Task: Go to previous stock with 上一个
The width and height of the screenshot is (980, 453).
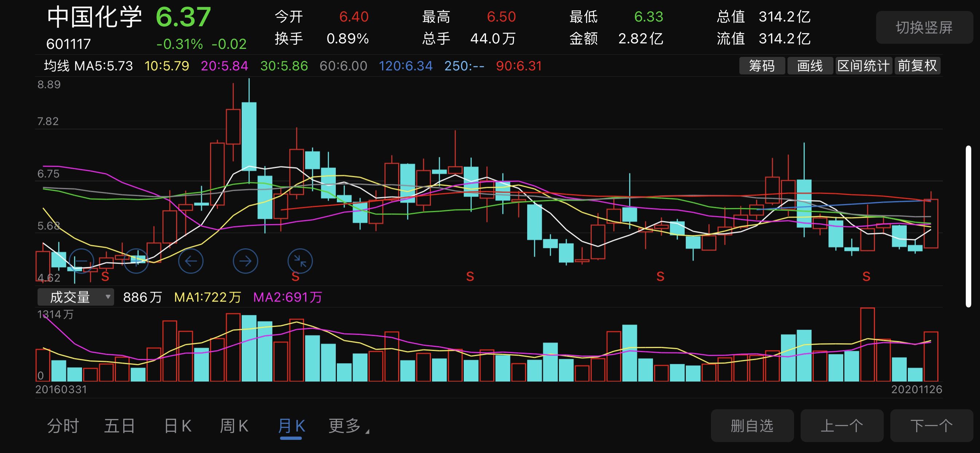Action: 841,426
